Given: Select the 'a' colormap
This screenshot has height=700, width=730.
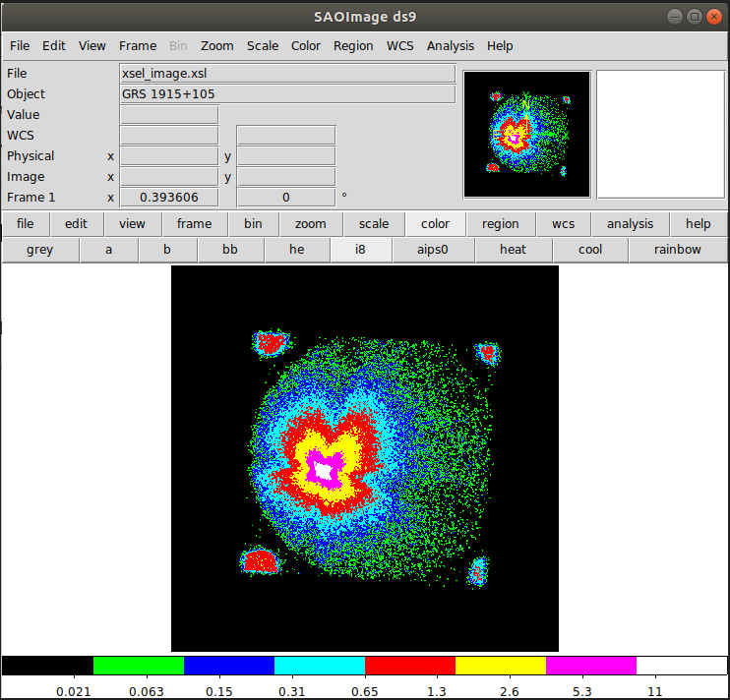Looking at the screenshot, I should (108, 250).
